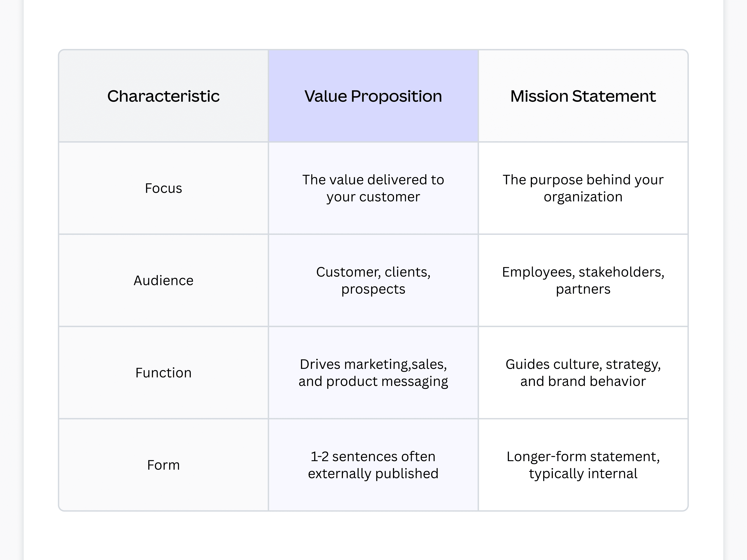Select the highlighted Value Proposition header
Screen dimensions: 747x560
(x=373, y=96)
